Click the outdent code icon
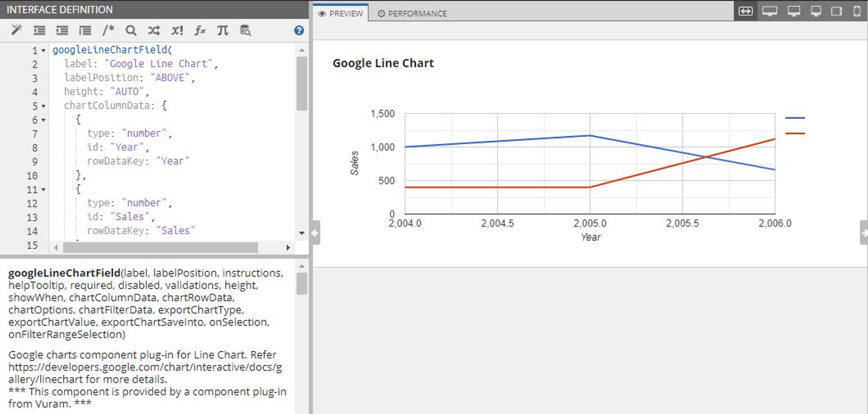Viewport: 868px width, 414px height. [x=39, y=31]
